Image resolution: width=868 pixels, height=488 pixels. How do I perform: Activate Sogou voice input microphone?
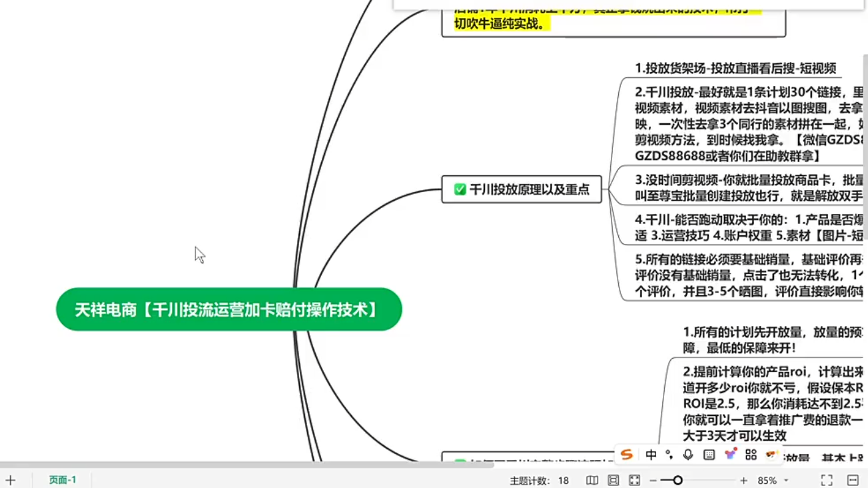(688, 455)
